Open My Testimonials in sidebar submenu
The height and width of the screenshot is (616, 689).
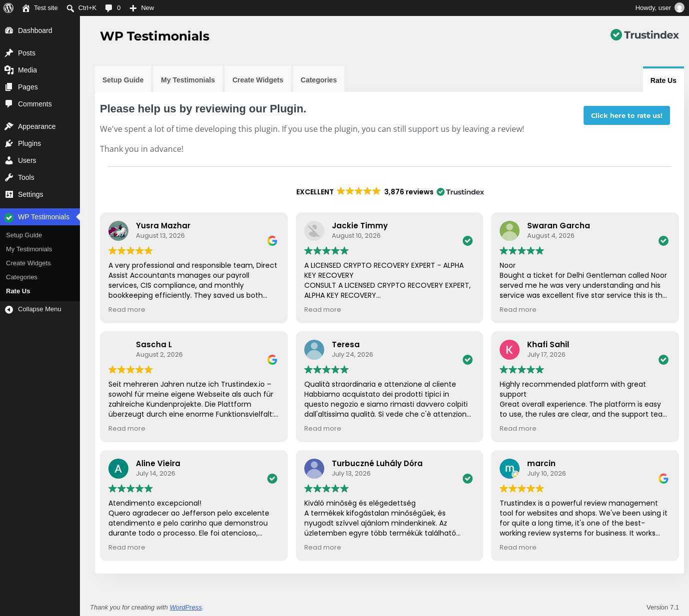tap(29, 249)
